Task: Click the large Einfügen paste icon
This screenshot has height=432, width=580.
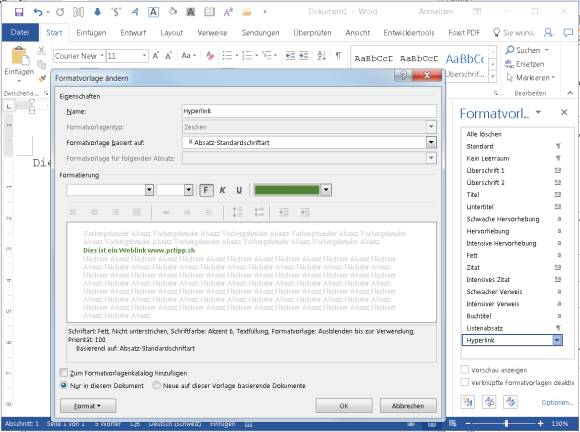Action: [19, 56]
